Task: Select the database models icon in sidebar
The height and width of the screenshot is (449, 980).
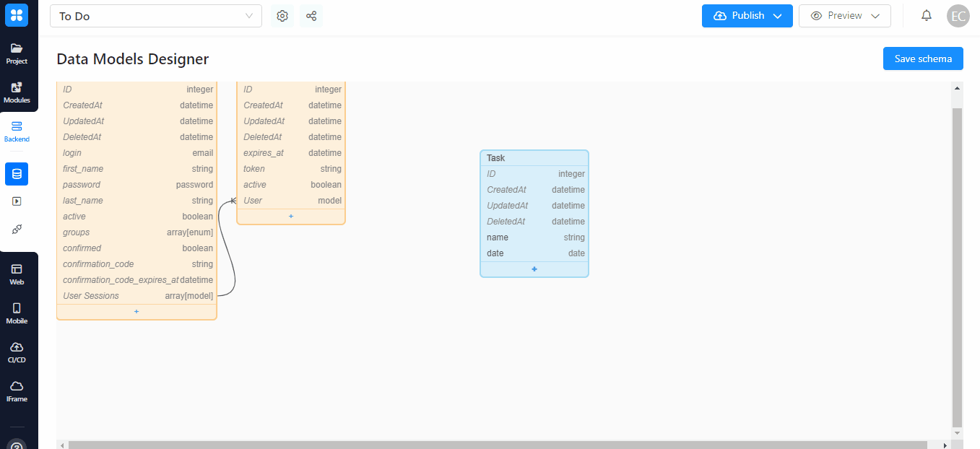Action: (x=17, y=174)
